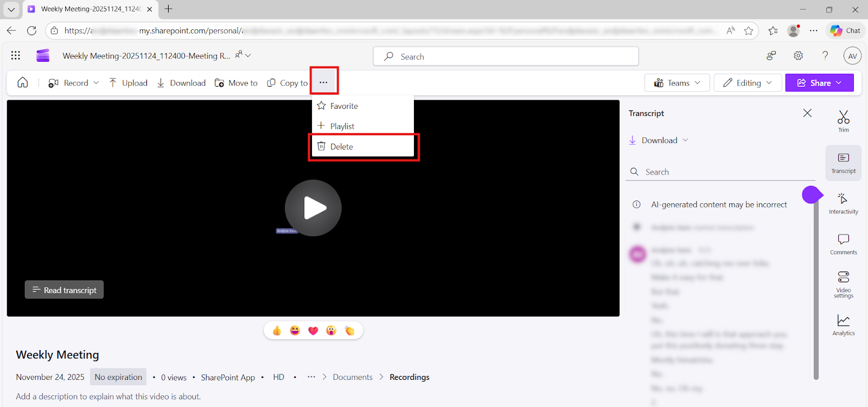Open the Comments panel
Screen dimensions: 868x407
pyautogui.click(x=843, y=244)
